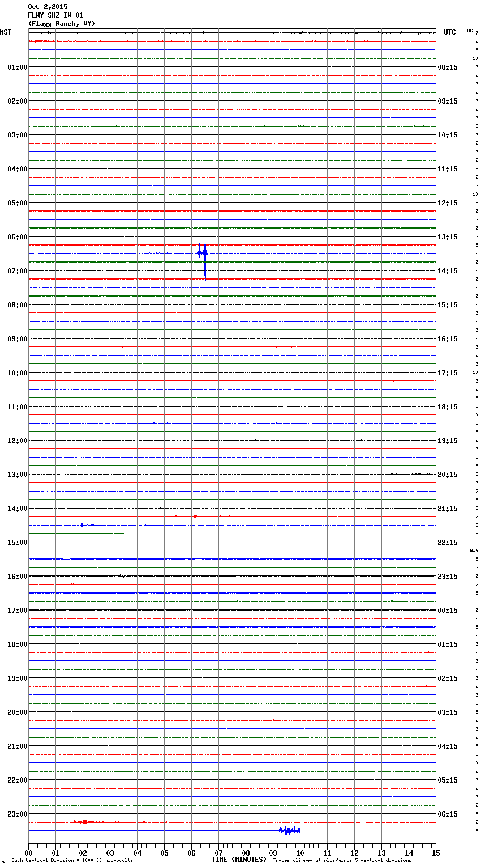Click the UTC time label '09:15'
Screen dimensions: 481x868
point(448,101)
